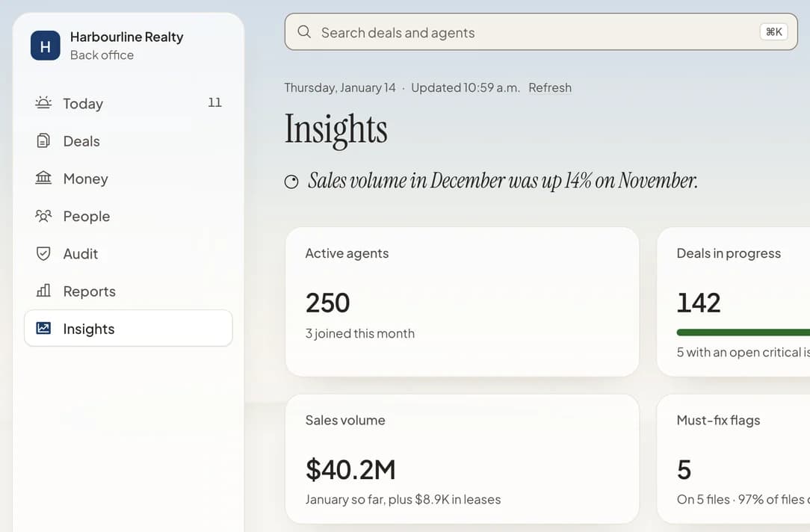Click the Reports bar chart icon
The height and width of the screenshot is (532, 810).
(x=43, y=291)
